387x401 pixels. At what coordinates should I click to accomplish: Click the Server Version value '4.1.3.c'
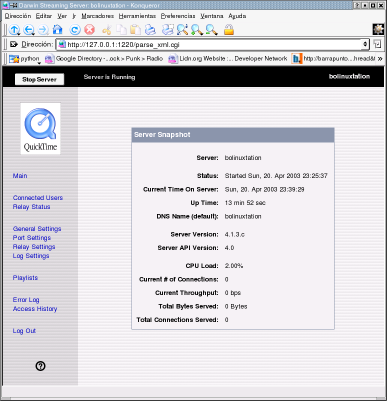coord(235,234)
